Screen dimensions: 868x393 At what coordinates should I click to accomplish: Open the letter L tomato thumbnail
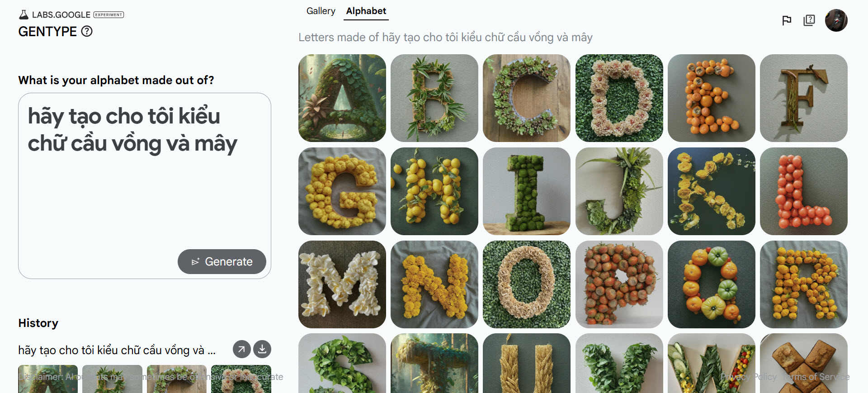click(804, 191)
